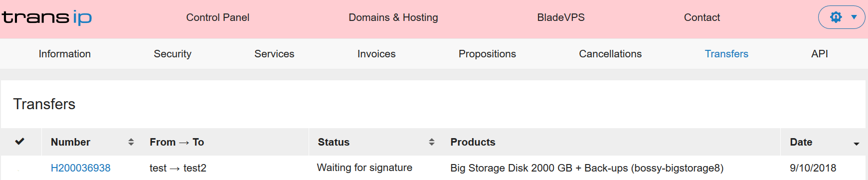Click the TransIP logo
This screenshot has height=180, width=868.
coord(47,17)
